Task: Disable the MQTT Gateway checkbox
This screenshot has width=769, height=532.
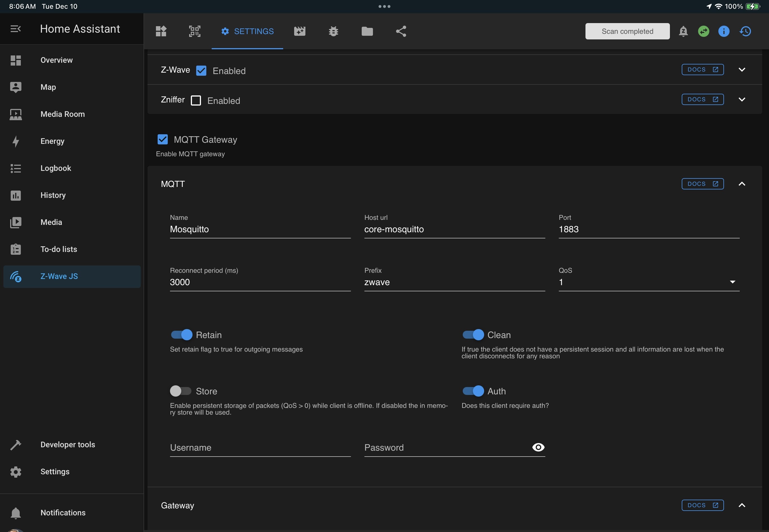Action: (x=163, y=139)
